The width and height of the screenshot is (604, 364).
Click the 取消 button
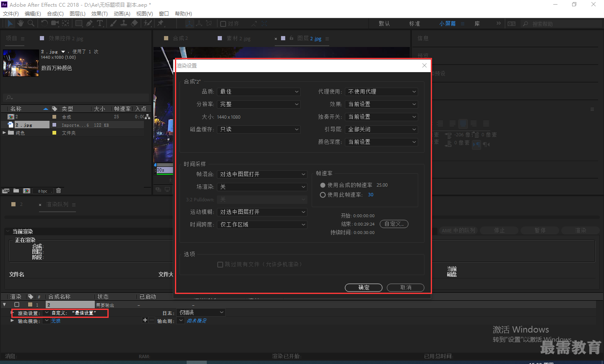tap(406, 288)
